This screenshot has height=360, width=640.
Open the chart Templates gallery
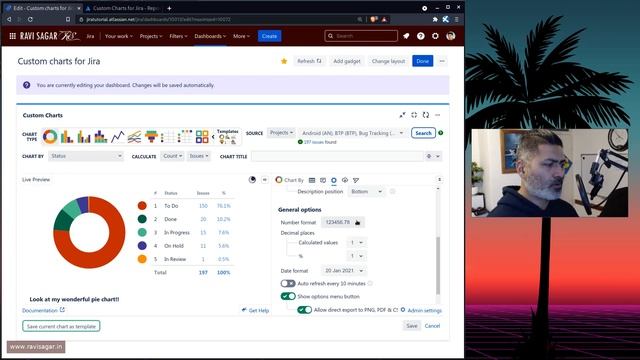tap(227, 137)
